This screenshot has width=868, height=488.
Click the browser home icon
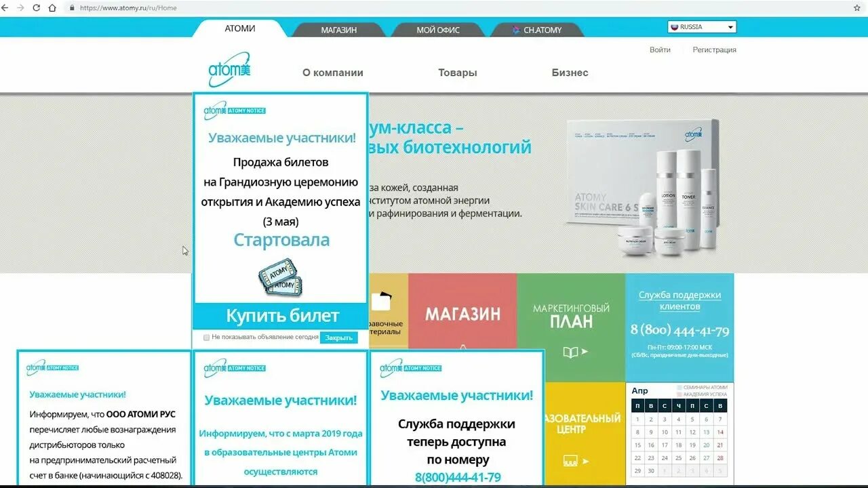click(x=52, y=7)
